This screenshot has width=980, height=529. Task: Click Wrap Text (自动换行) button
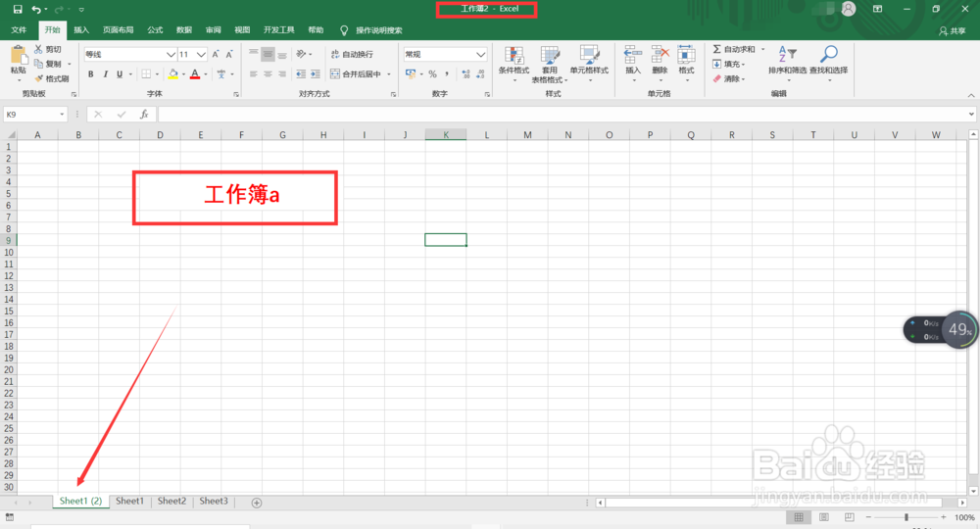coord(352,54)
